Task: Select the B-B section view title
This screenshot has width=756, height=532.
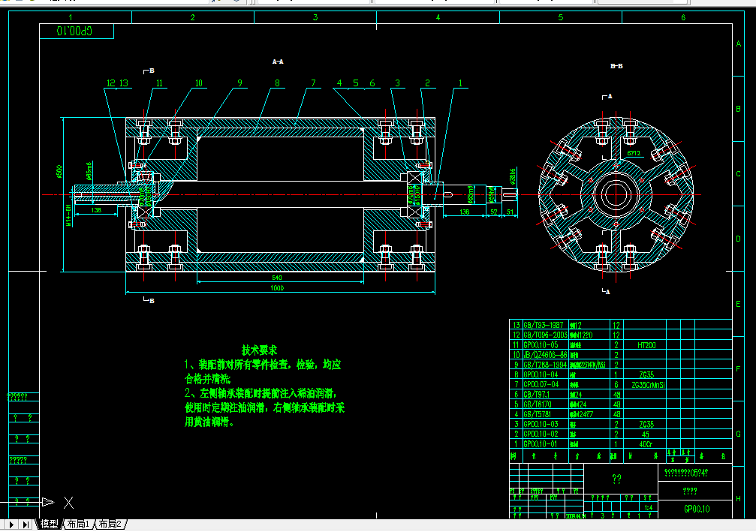Action: pos(616,66)
